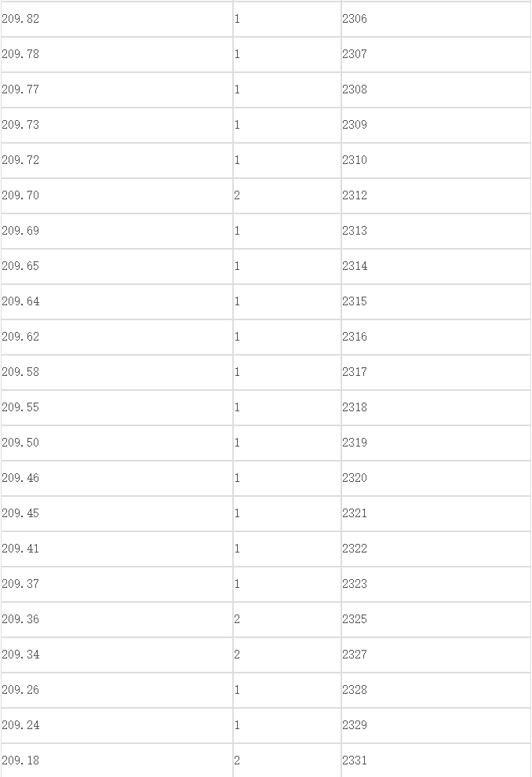
Task: Click the 209.41 score cell
Action: point(117,549)
